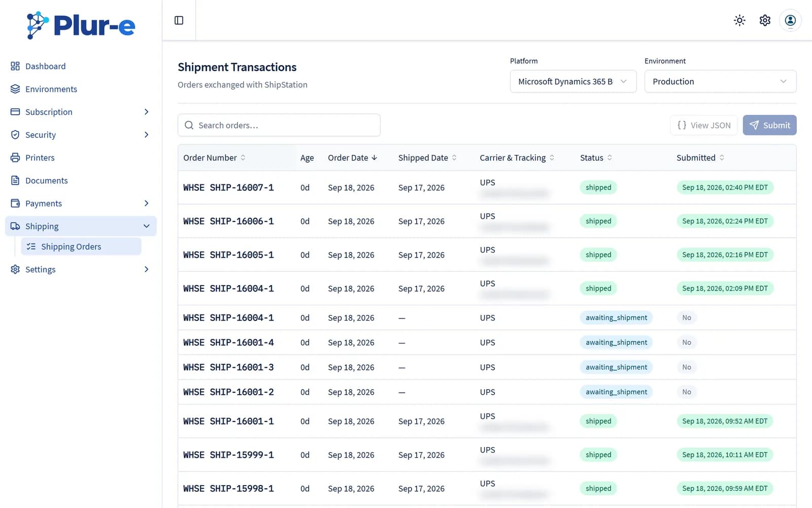Image resolution: width=812 pixels, height=508 pixels.
Task: Expand the Subscription menu chevron
Action: [146, 112]
